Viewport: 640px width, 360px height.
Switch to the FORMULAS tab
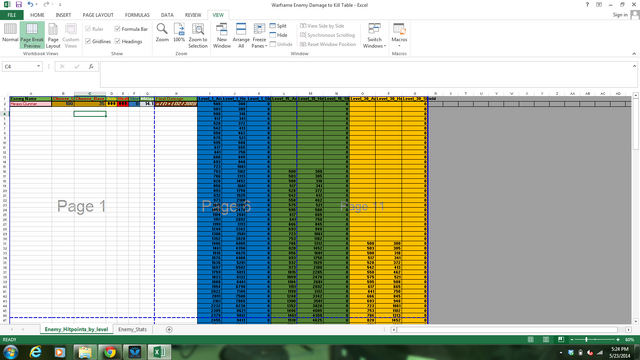pos(137,15)
